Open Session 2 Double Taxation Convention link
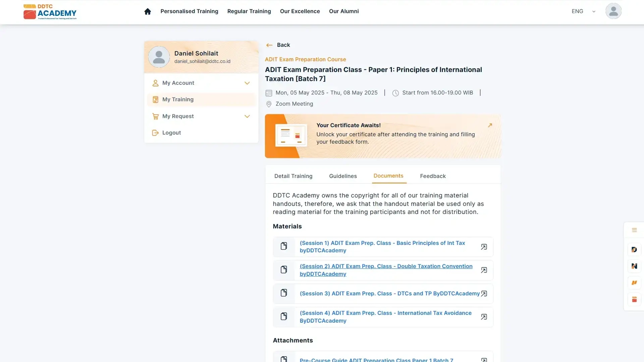Image resolution: width=644 pixels, height=362 pixels. [x=386, y=270]
